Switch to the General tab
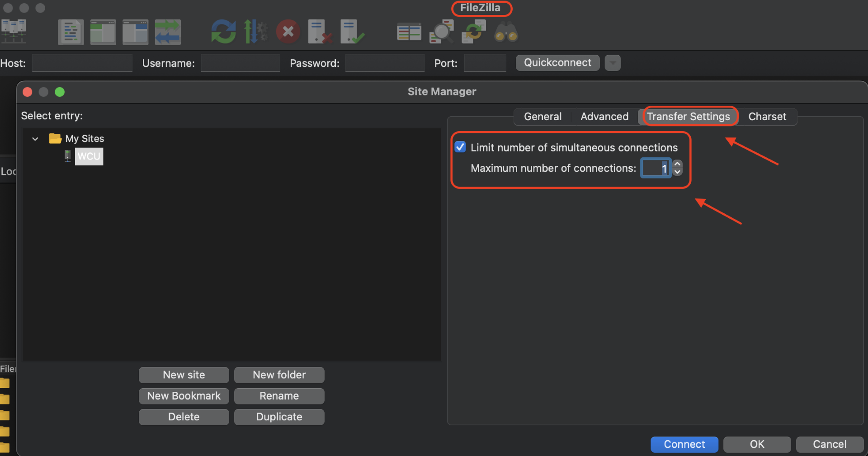Image resolution: width=868 pixels, height=456 pixels. point(542,117)
